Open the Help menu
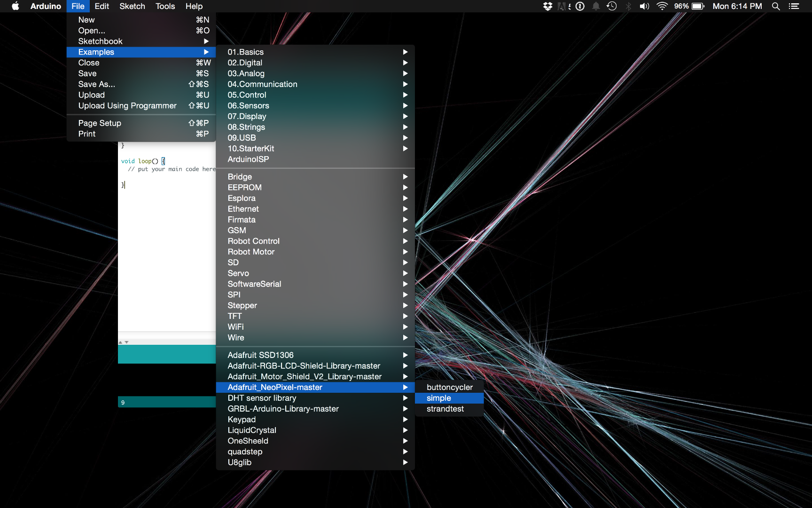The height and width of the screenshot is (508, 812). point(194,6)
